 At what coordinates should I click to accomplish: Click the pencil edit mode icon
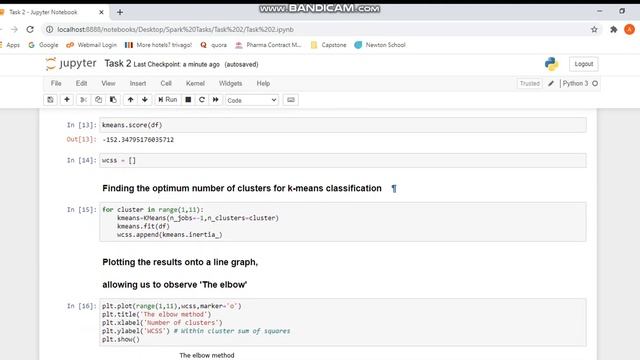pyautogui.click(x=551, y=83)
